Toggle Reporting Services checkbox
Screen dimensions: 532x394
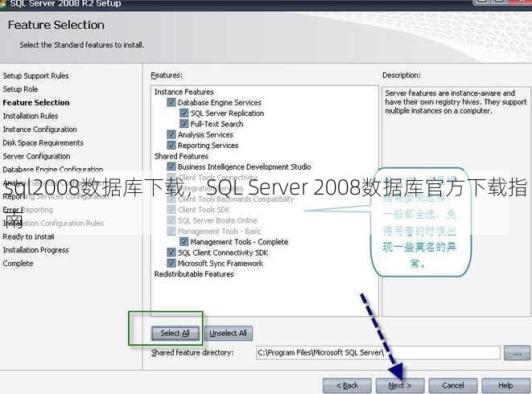(171, 145)
